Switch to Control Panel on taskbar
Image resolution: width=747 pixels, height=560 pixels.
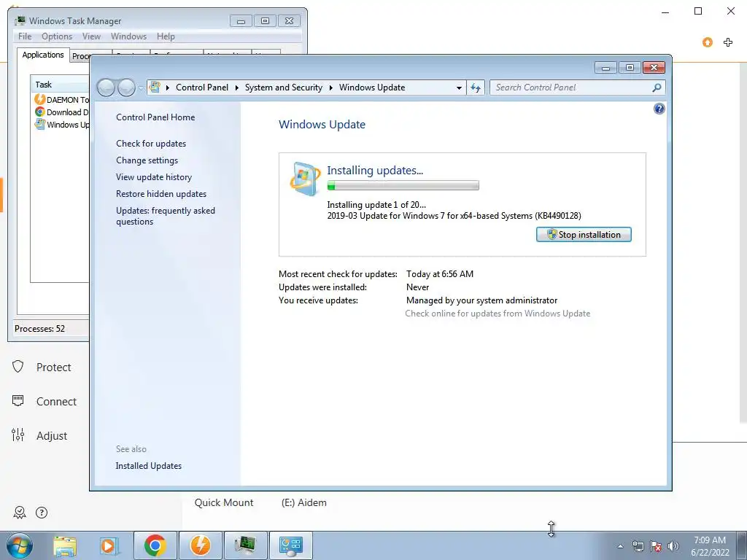point(290,545)
